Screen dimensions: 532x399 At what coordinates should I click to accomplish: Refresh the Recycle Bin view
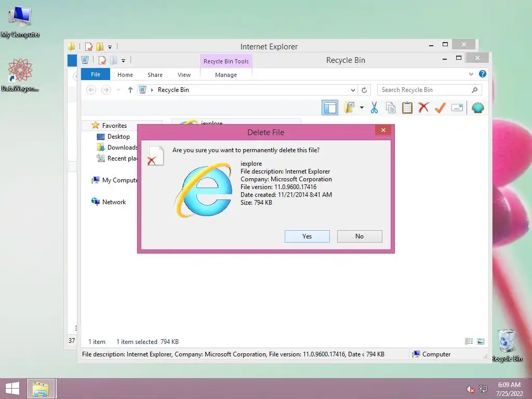[x=364, y=90]
